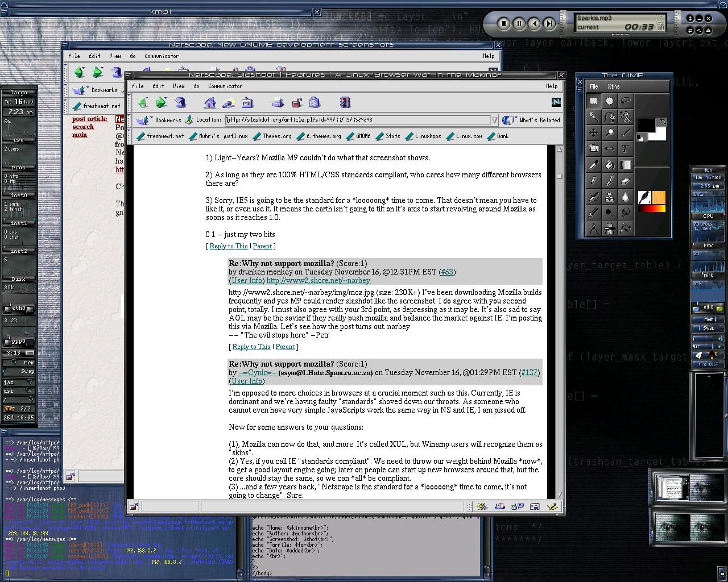The height and width of the screenshot is (582, 728).
Task: Stop the music player
Action: pos(504,24)
